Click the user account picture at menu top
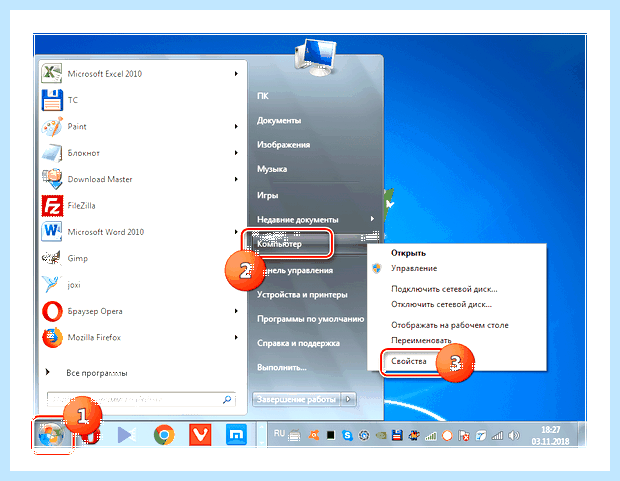 [x=315, y=57]
